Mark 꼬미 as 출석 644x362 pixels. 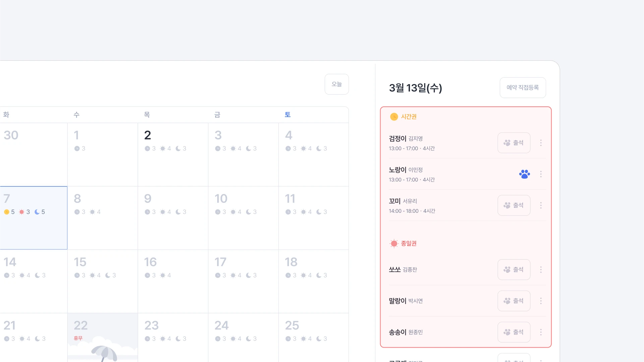click(514, 205)
